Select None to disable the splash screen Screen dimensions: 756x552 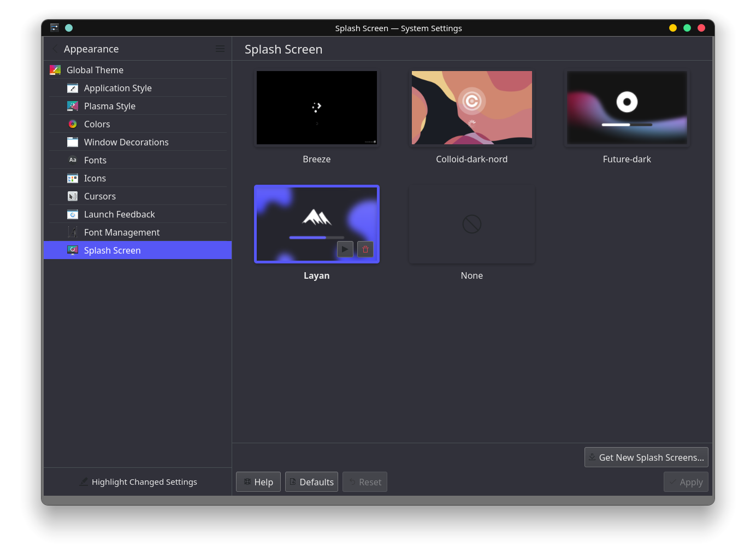pyautogui.click(x=471, y=224)
